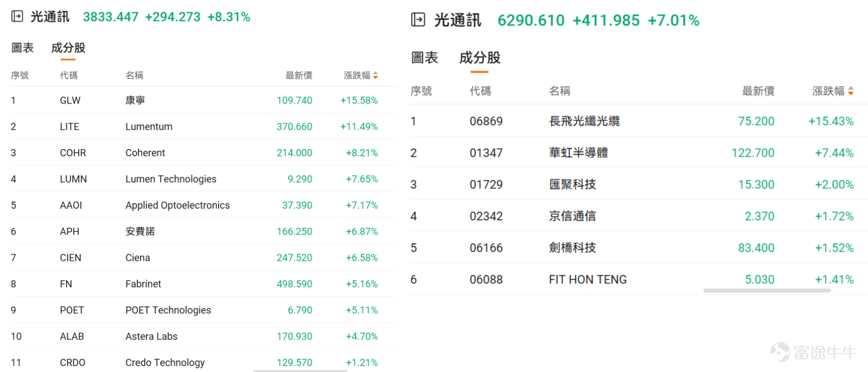Select FIT HON TENG stock name
Viewport: 868px width, 372px height.
click(x=588, y=280)
